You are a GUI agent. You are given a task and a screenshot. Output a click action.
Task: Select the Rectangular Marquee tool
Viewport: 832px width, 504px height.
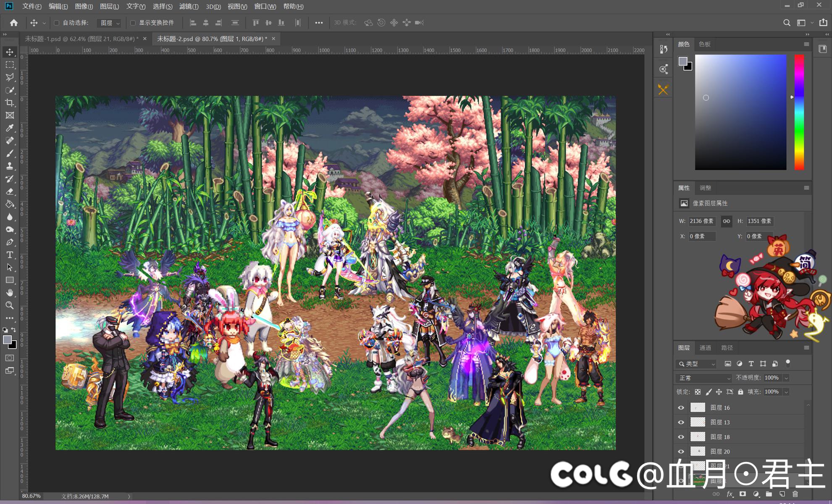pyautogui.click(x=10, y=65)
